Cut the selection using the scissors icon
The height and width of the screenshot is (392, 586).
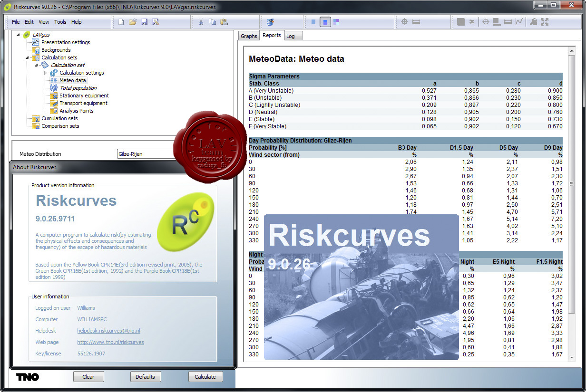201,22
